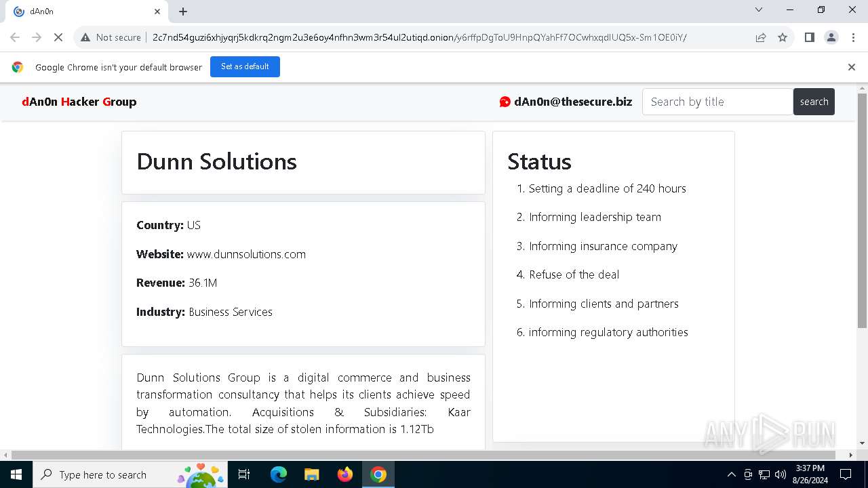
Task: Click the dAn0n@thesecure.biz contact link
Action: click(573, 102)
